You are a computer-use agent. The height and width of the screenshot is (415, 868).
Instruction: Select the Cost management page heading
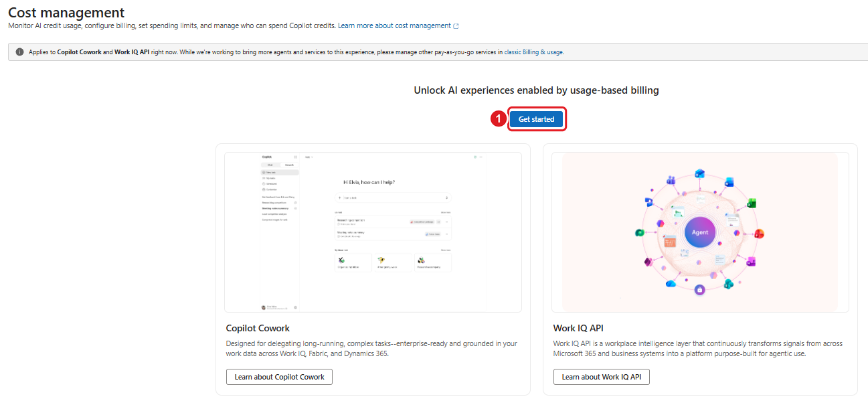pyautogui.click(x=66, y=12)
